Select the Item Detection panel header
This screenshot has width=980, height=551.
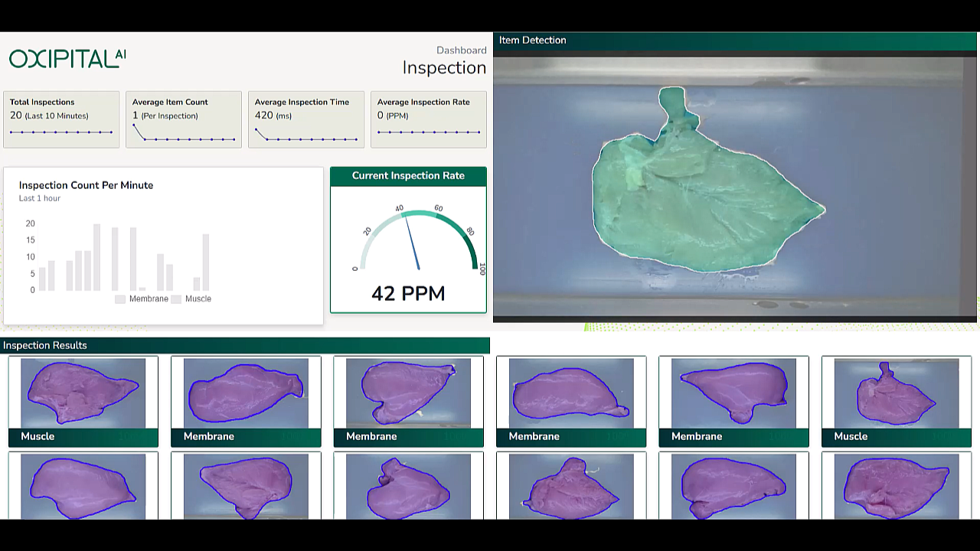tap(533, 41)
